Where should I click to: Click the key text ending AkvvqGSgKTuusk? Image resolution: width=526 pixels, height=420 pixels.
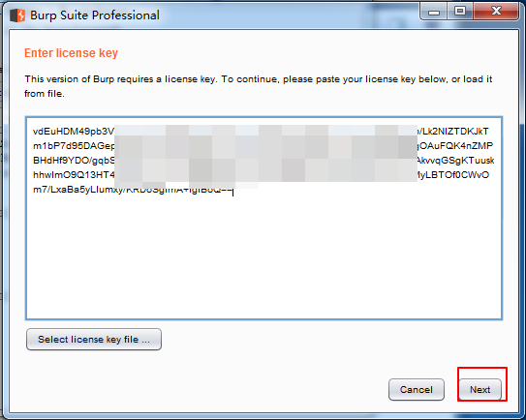click(x=455, y=161)
